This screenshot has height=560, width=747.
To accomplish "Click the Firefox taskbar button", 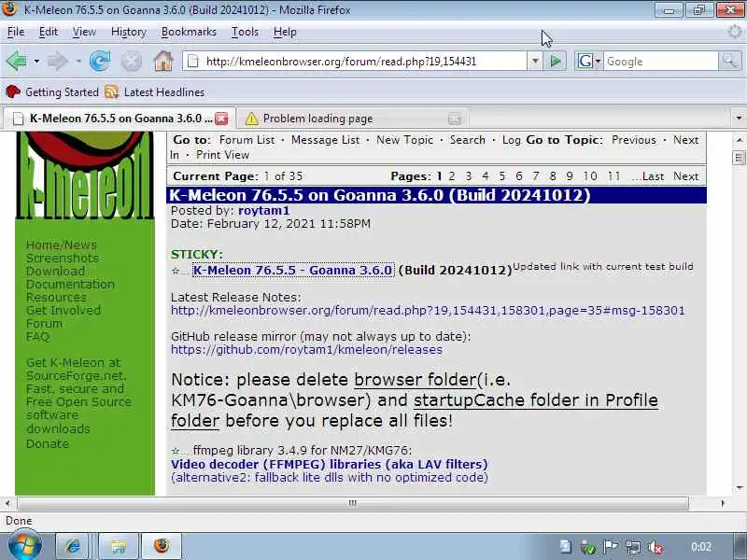I will 162,546.
